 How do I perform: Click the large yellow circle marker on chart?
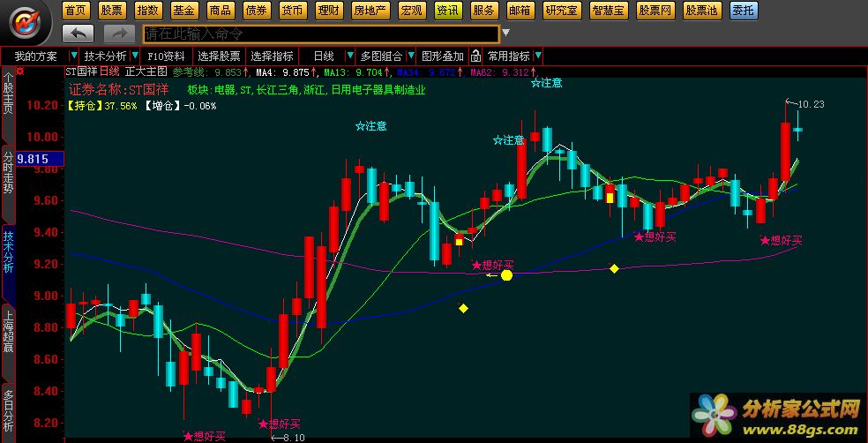pyautogui.click(x=506, y=275)
